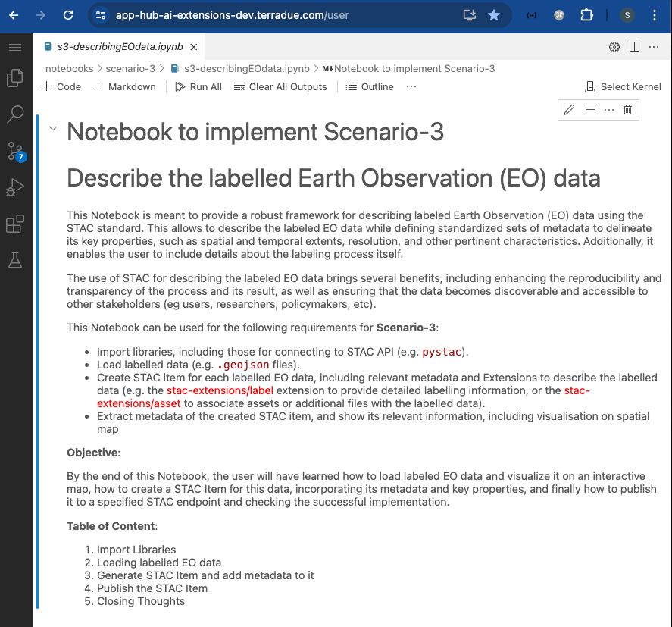Click scenario-3 in the breadcrumb path
Screen dimensions: 672x627
pyautogui.click(x=130, y=68)
